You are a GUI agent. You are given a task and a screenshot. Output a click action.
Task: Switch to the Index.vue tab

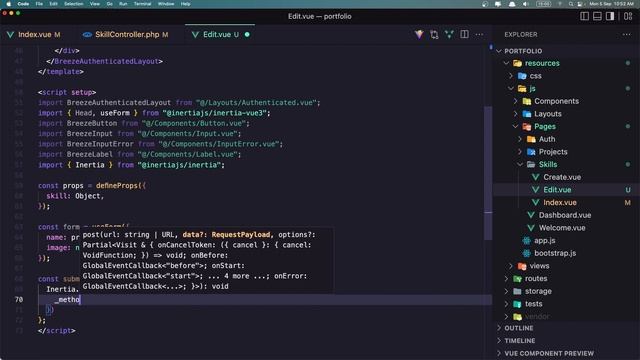pos(35,35)
